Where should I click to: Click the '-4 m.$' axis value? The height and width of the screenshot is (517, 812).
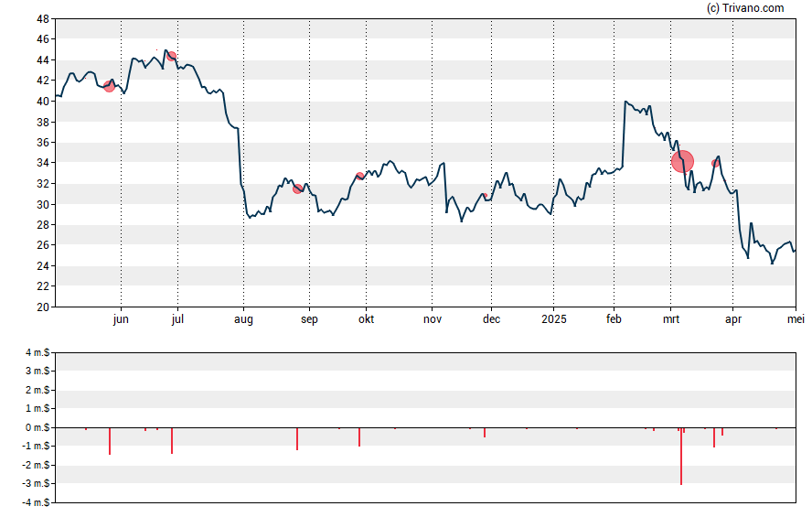(x=37, y=502)
